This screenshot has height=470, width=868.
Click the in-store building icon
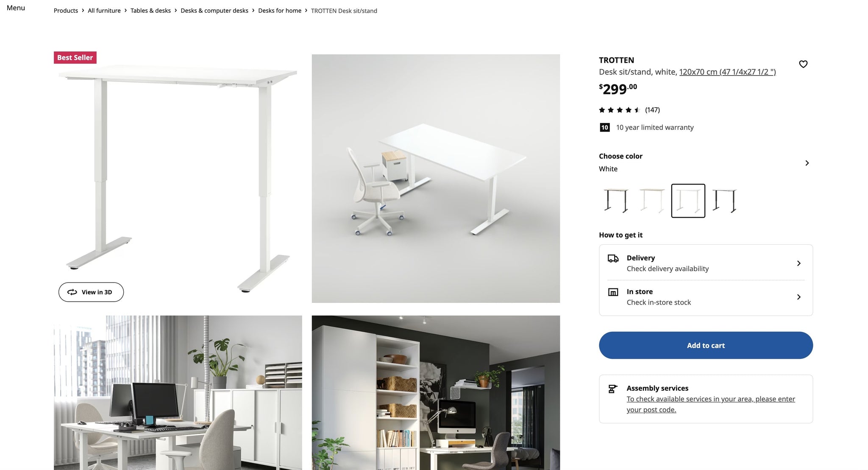tap(613, 292)
